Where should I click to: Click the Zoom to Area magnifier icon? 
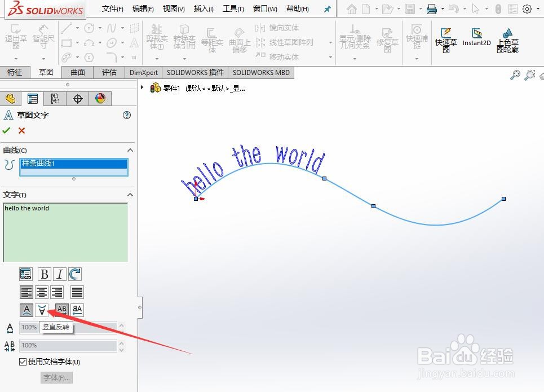(x=530, y=74)
